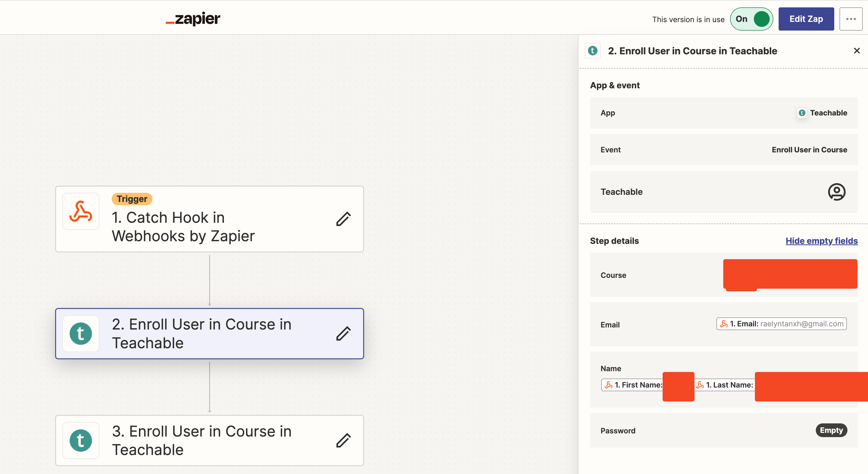
Task: Click the Webhooks icon in First Name pill
Action: [609, 385]
